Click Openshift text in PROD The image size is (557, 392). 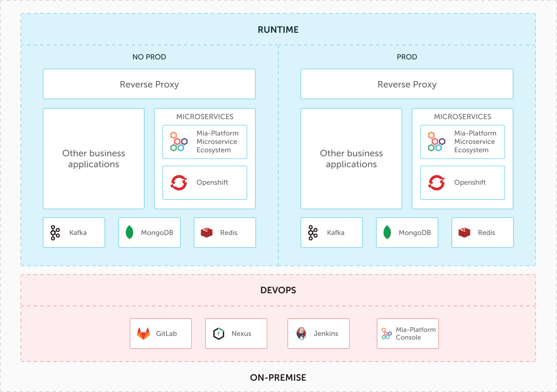pos(470,182)
